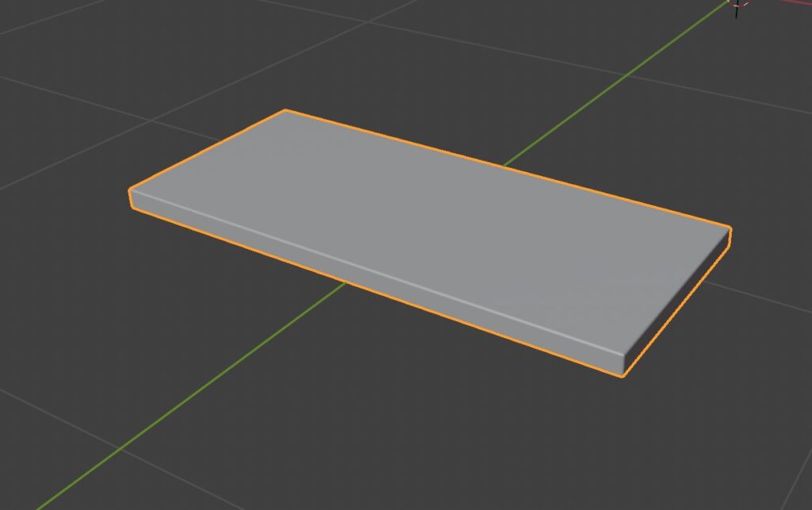812x510 pixels.
Task: Click the vertical edge at slab's nearest corner
Action: coord(624,363)
